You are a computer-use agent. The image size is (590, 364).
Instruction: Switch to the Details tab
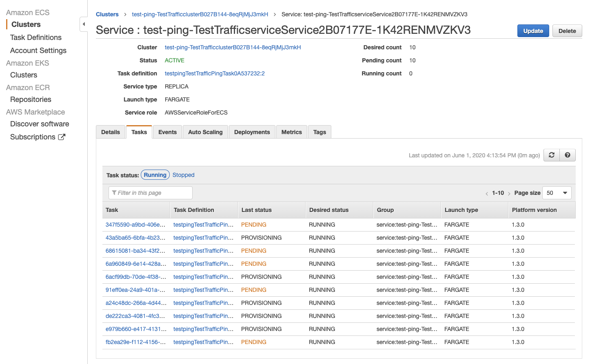click(111, 132)
